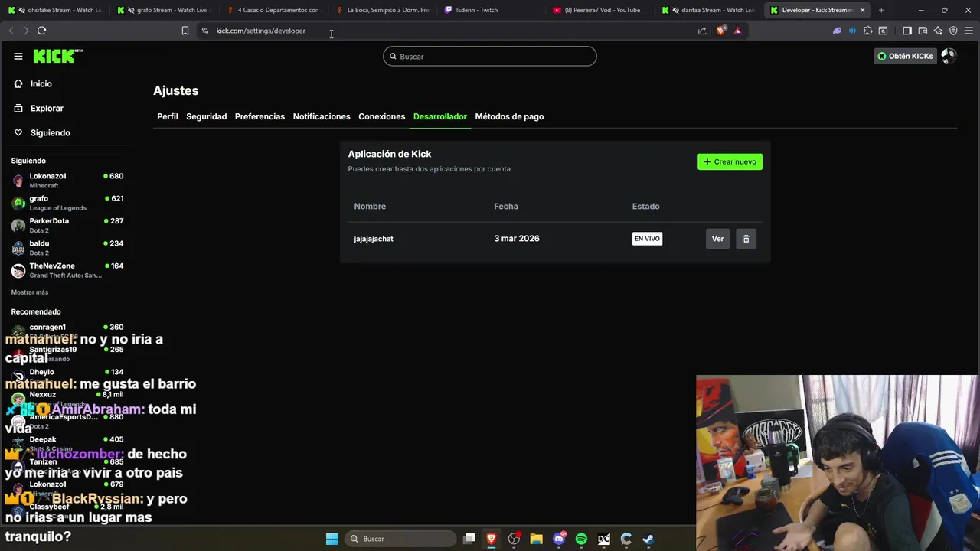This screenshot has width=980, height=551.
Task: Open Siguiendo in sidebar
Action: [50, 132]
